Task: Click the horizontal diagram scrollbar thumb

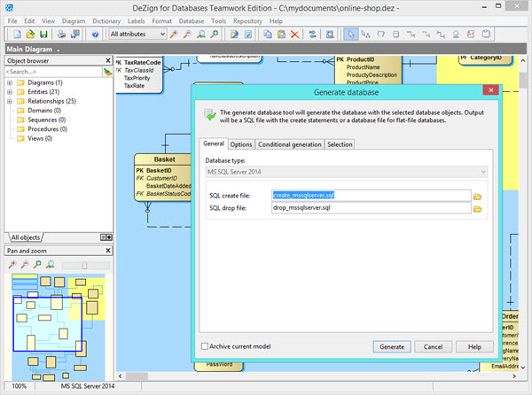Action: 137,376
